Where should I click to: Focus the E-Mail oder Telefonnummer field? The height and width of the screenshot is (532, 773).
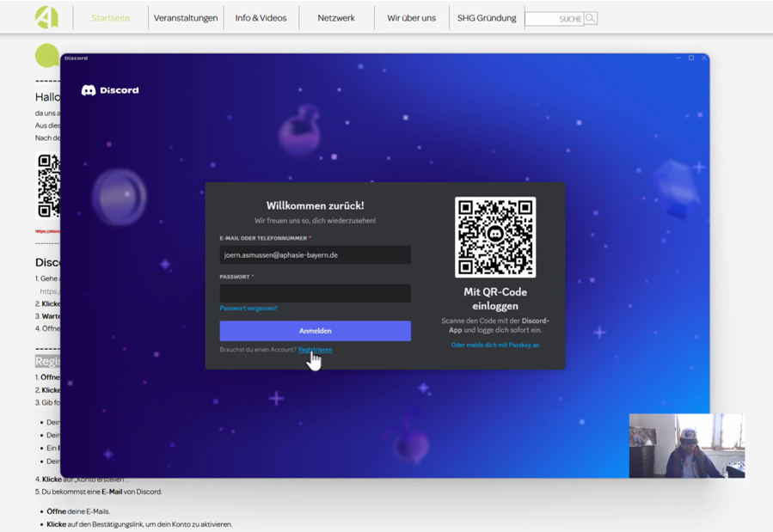[x=315, y=255]
